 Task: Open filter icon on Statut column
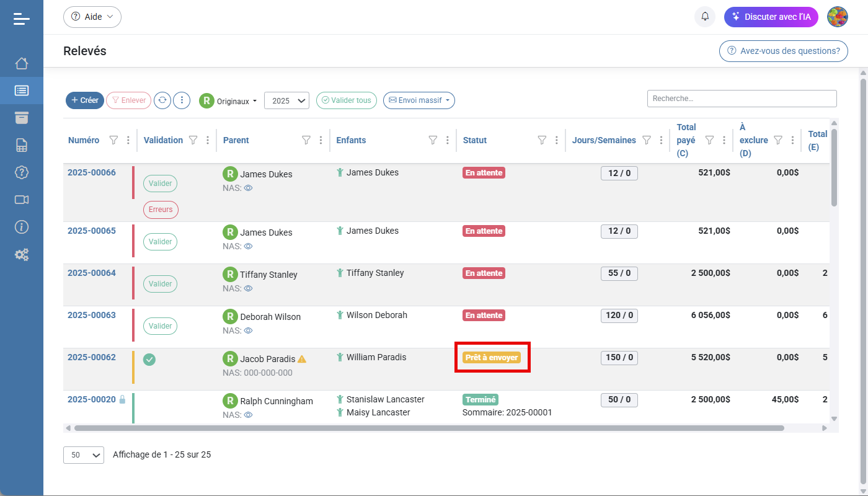542,140
